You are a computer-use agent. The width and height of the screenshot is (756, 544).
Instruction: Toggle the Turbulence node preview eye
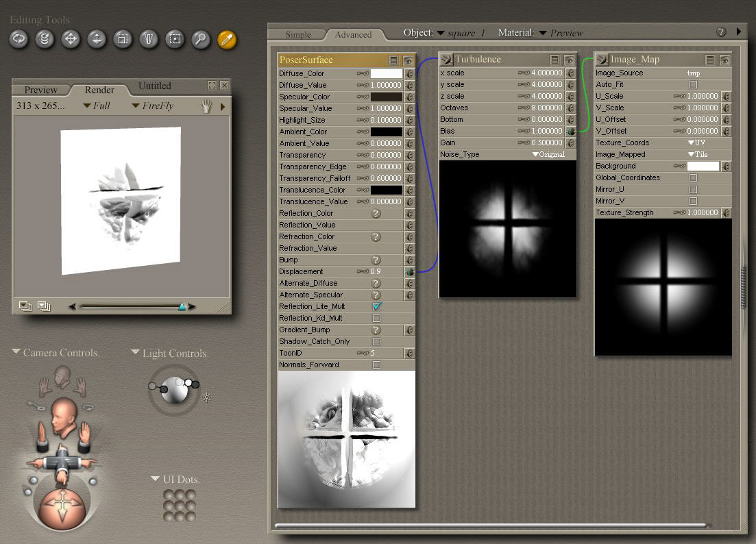(569, 60)
